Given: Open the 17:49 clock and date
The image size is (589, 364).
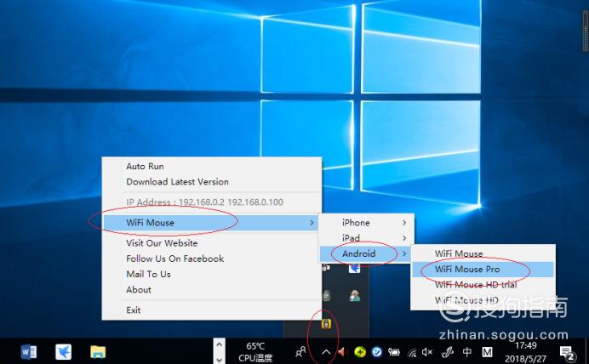Looking at the screenshot, I should pyautogui.click(x=525, y=352).
